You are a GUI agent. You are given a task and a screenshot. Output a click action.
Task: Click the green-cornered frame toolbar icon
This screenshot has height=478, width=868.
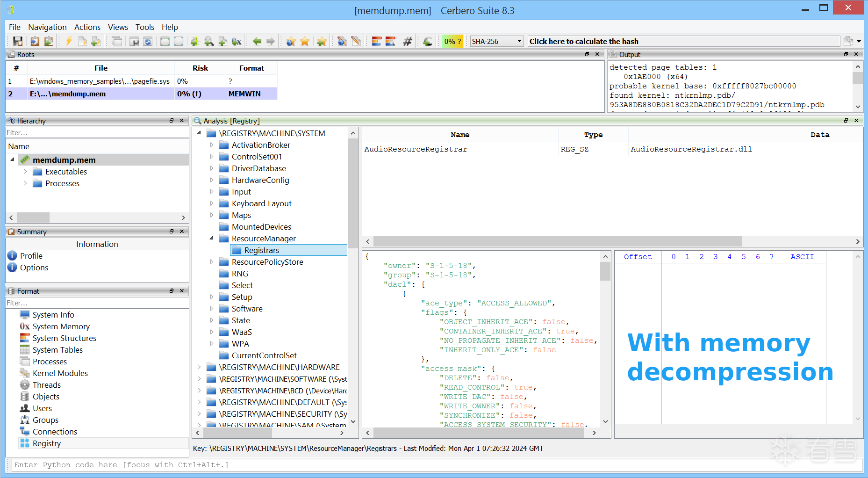coord(165,41)
